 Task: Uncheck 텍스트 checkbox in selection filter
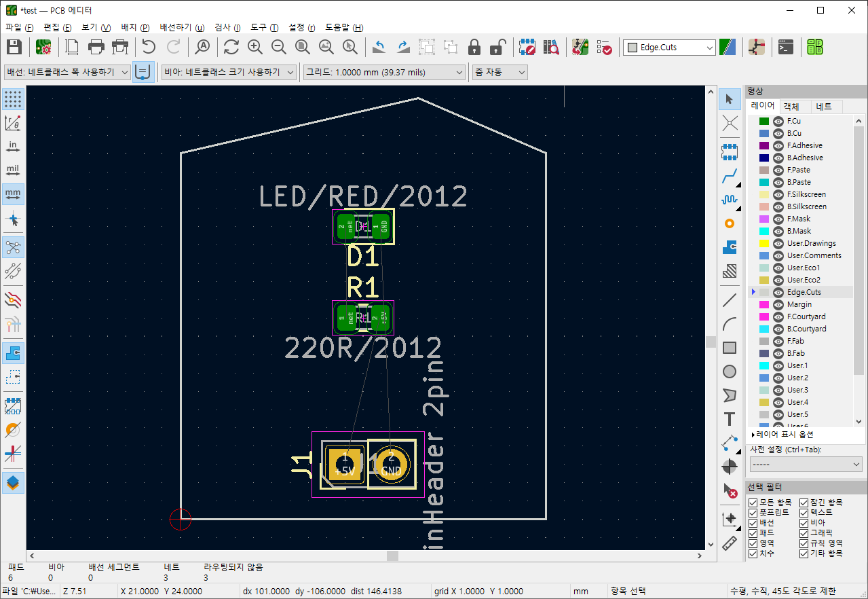click(804, 513)
